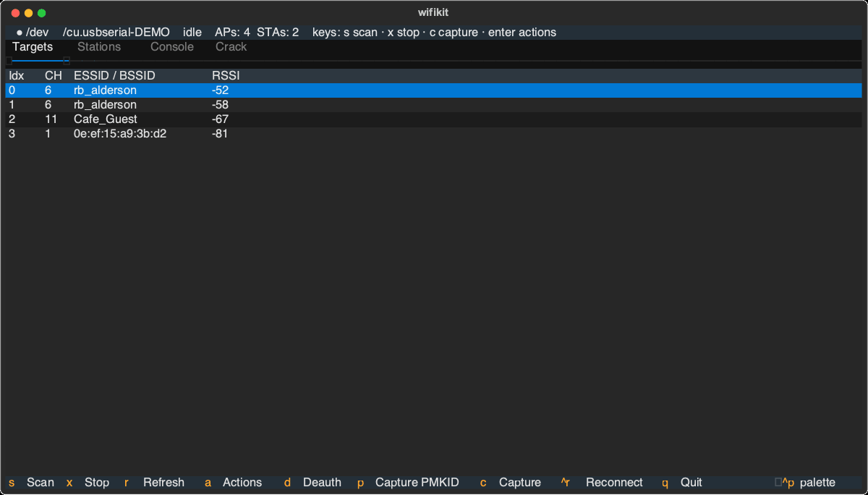Screen dimensions: 868x495
Task: Select row 1 rb_alderson with RSSI -58
Action: pyautogui.click(x=433, y=105)
